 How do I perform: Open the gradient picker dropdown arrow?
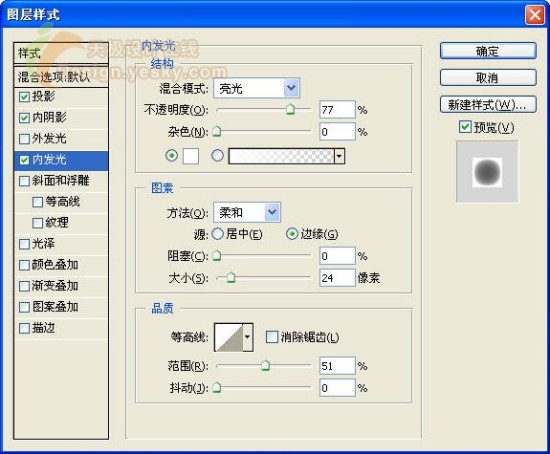point(339,156)
